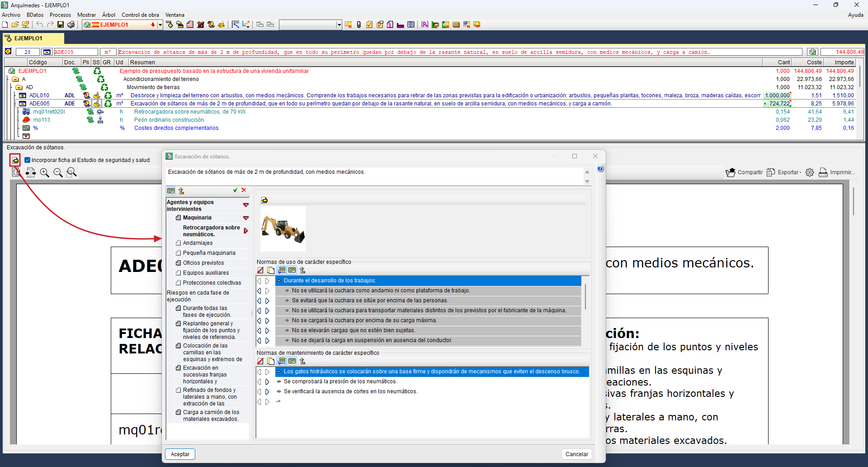The width and height of the screenshot is (868, 467).
Task: Click the zoom in magnifier icon
Action: (44, 172)
